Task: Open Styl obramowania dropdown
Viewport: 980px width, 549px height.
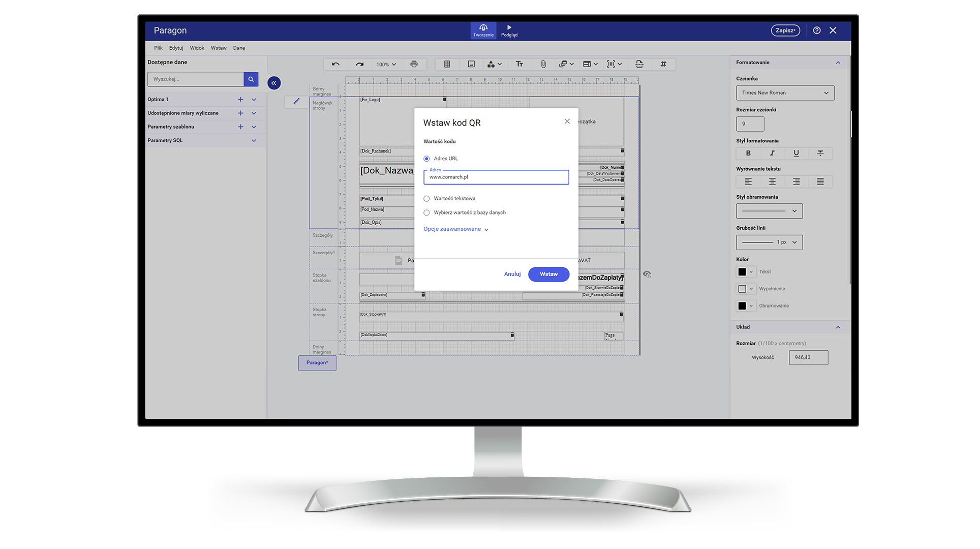Action: point(769,211)
